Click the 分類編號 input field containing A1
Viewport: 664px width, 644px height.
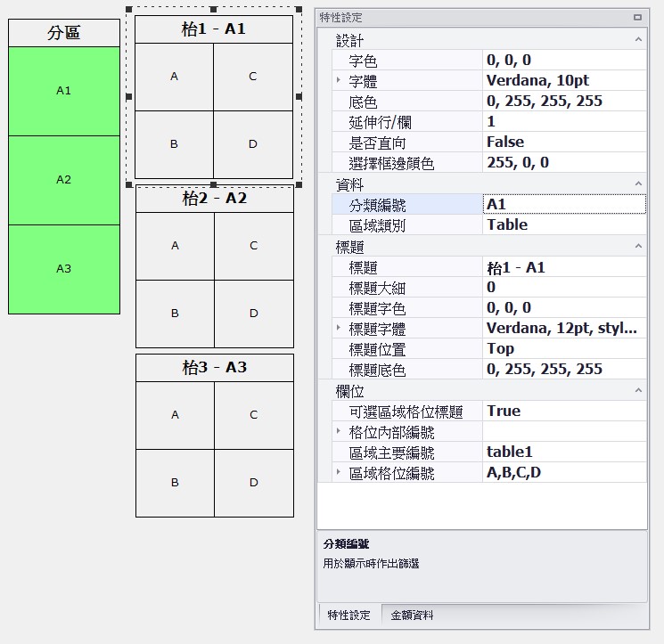pos(564,205)
